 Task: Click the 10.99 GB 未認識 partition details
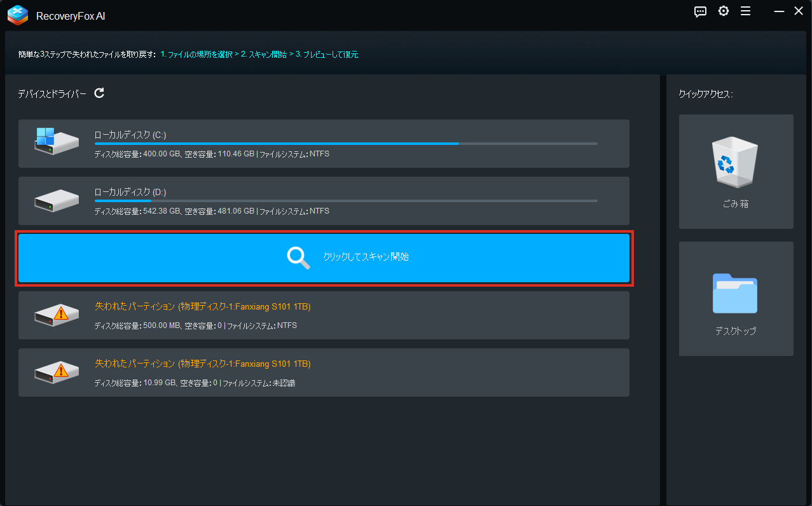[x=195, y=383]
